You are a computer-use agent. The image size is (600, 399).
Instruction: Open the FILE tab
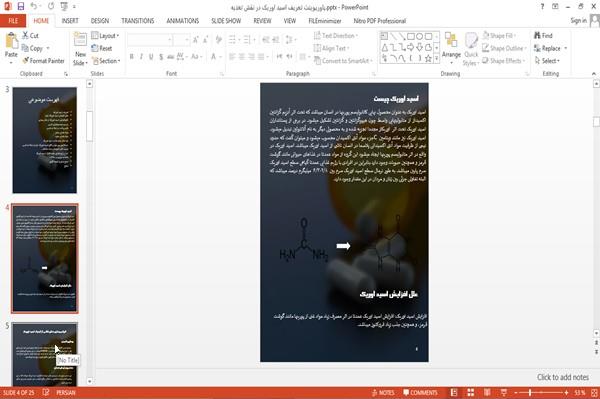[x=13, y=21]
